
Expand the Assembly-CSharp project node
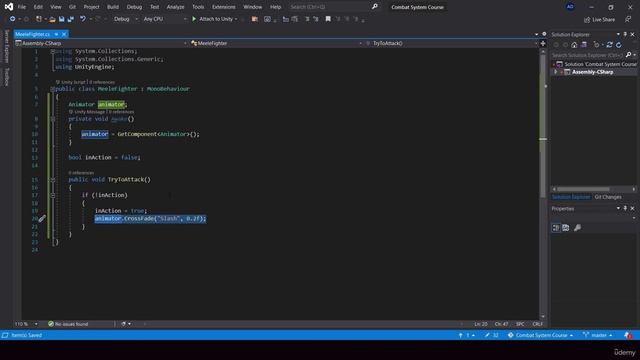click(556, 72)
